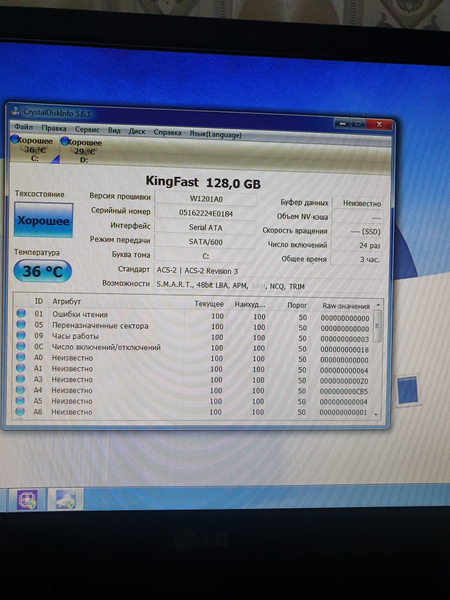The height and width of the screenshot is (600, 450).
Task: Click the scroll down arrow of attribute list
Action: click(x=377, y=414)
